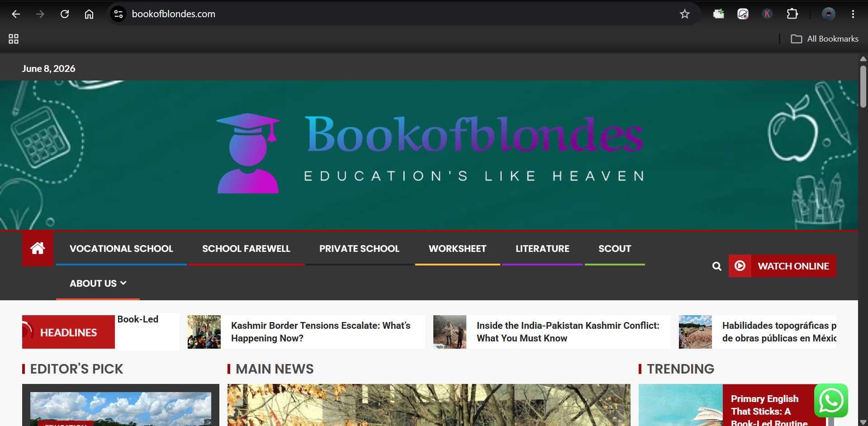Open the School Farewell menu item
This screenshot has height=426, width=868.
pyautogui.click(x=246, y=249)
